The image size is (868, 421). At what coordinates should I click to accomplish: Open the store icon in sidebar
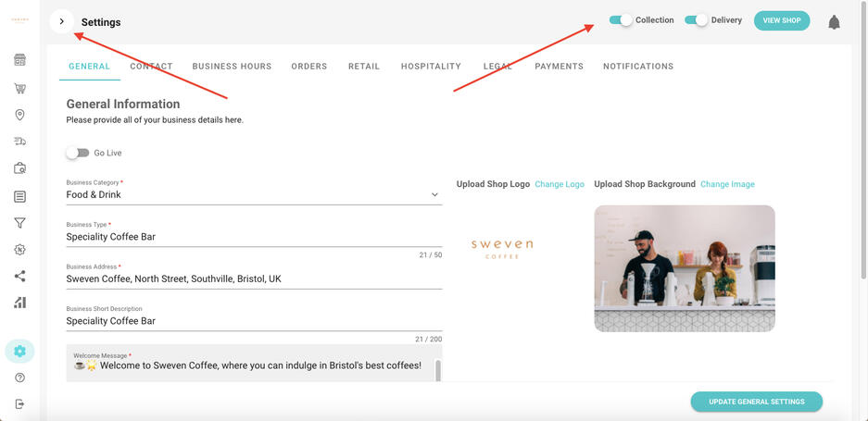click(19, 60)
